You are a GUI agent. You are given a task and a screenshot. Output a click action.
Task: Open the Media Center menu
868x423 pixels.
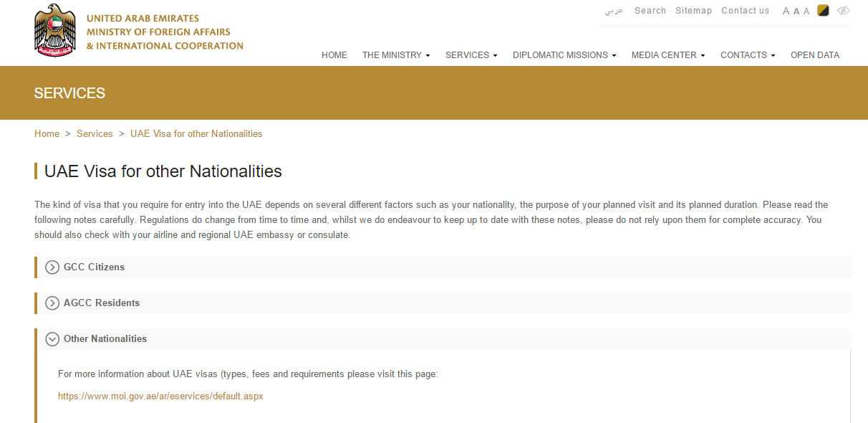668,55
